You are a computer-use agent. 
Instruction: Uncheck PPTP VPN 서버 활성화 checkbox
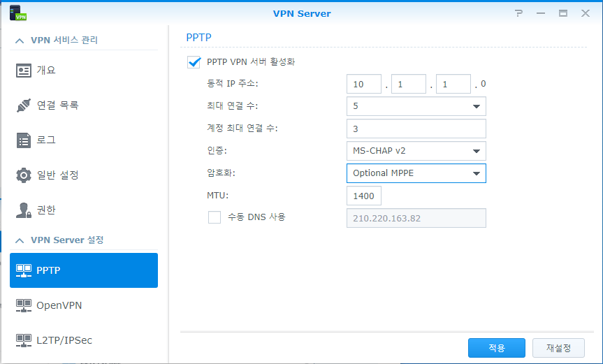[194, 62]
